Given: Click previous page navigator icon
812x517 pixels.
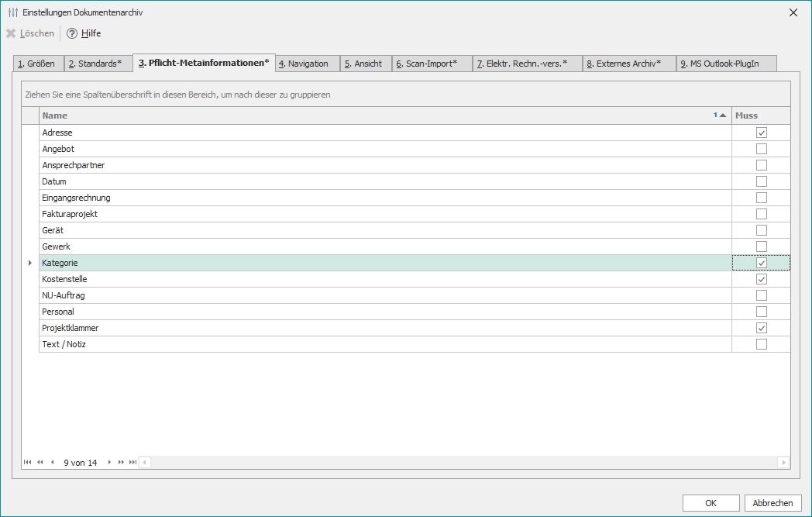Looking at the screenshot, I should pos(40,462).
